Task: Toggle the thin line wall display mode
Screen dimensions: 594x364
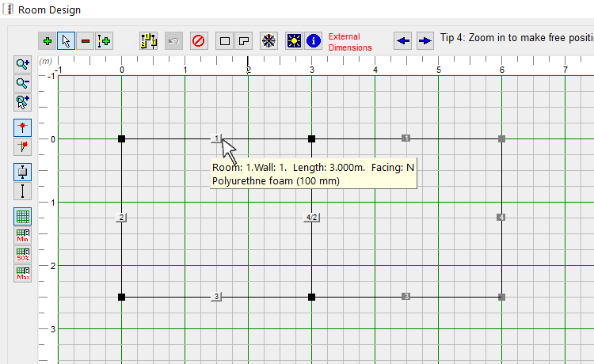Action: pos(22,191)
